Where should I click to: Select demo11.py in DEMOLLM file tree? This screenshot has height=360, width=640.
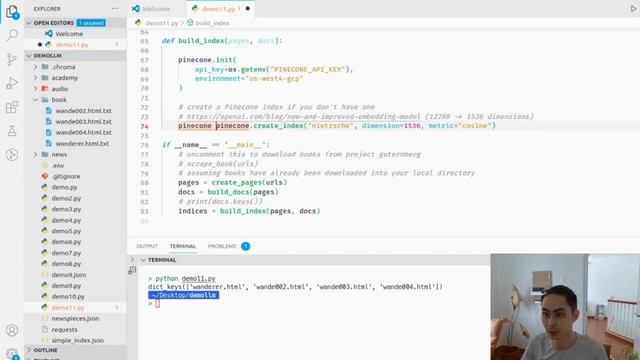(68, 307)
